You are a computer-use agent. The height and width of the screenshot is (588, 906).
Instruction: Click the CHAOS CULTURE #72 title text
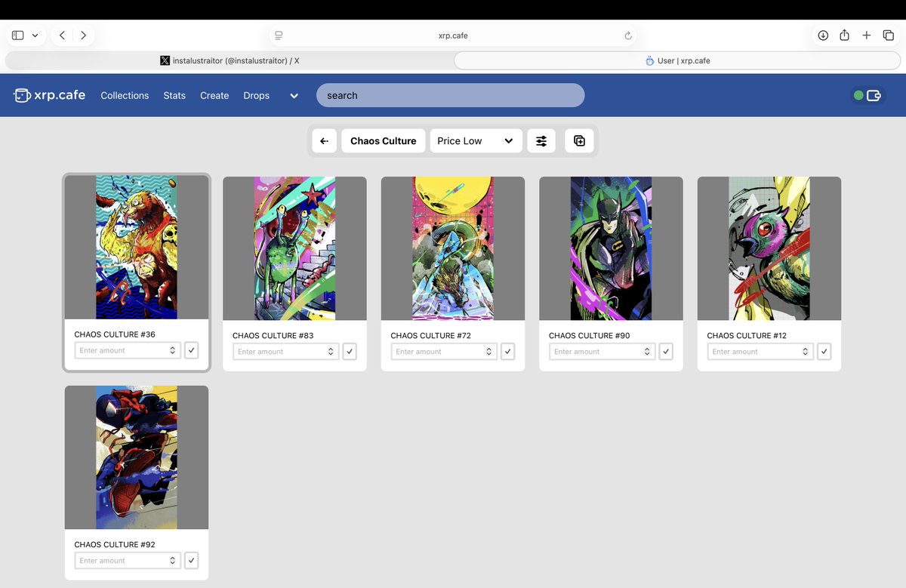431,336
